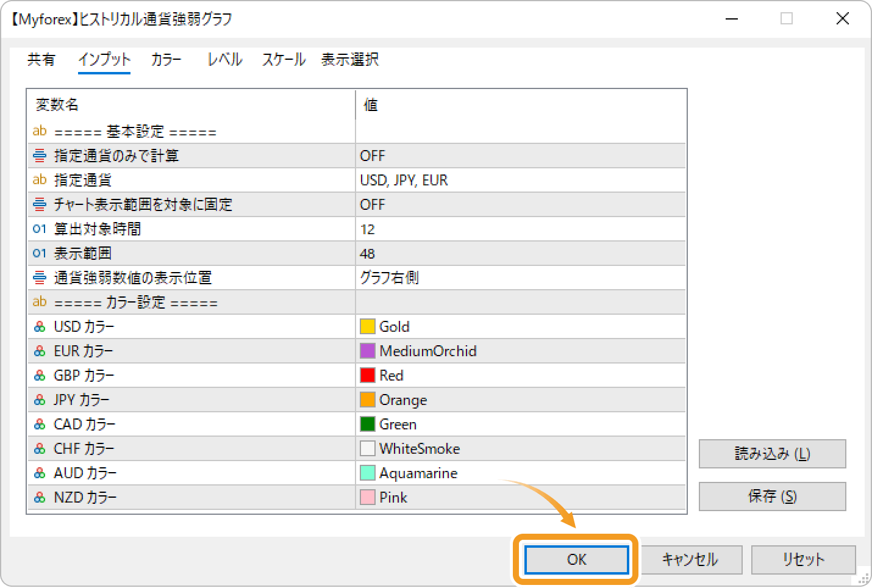Open the スケール tab
This screenshot has height=588, width=872.
coord(283,60)
